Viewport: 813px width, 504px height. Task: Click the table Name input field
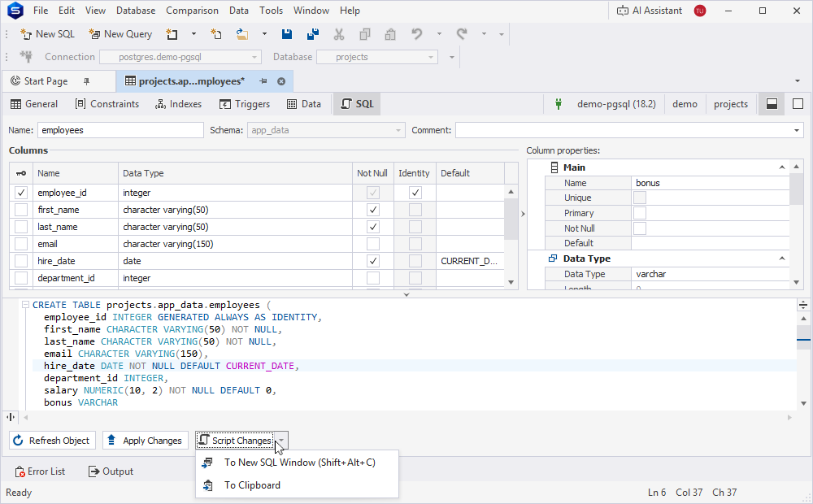point(121,130)
